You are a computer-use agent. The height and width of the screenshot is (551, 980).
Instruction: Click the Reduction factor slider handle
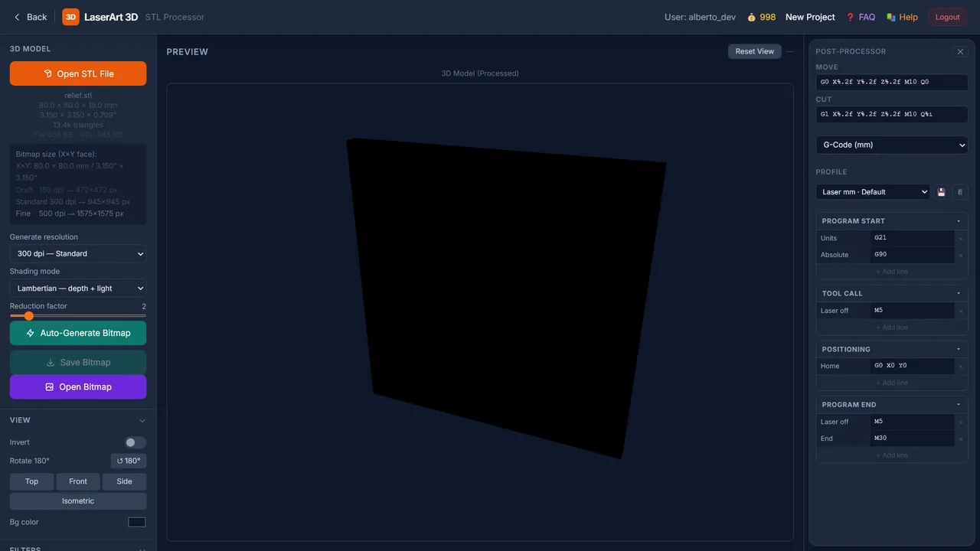(29, 315)
